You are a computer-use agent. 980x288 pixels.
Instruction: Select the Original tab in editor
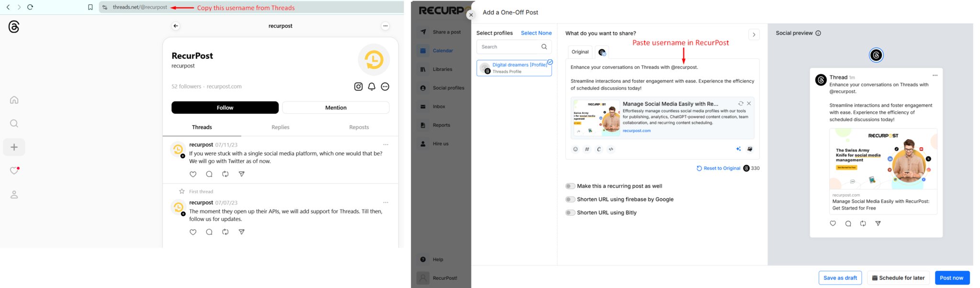coord(580,52)
